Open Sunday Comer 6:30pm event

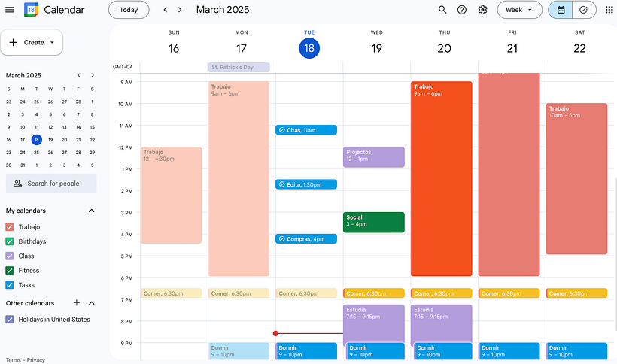tap(171, 293)
